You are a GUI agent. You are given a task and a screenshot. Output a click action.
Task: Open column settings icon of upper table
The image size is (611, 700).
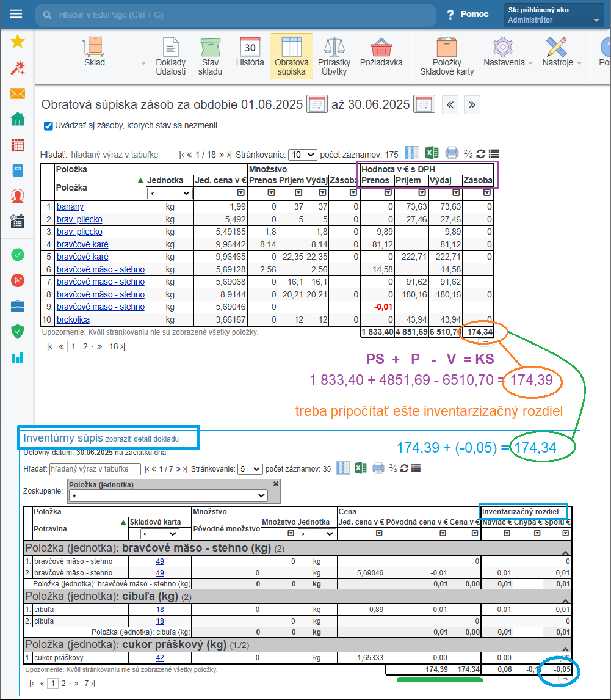tap(412, 153)
